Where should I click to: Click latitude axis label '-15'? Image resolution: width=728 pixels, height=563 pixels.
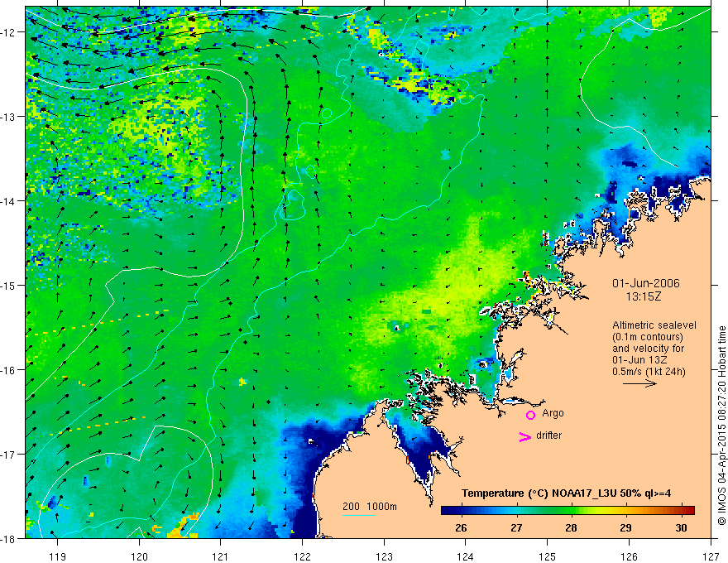[8, 285]
